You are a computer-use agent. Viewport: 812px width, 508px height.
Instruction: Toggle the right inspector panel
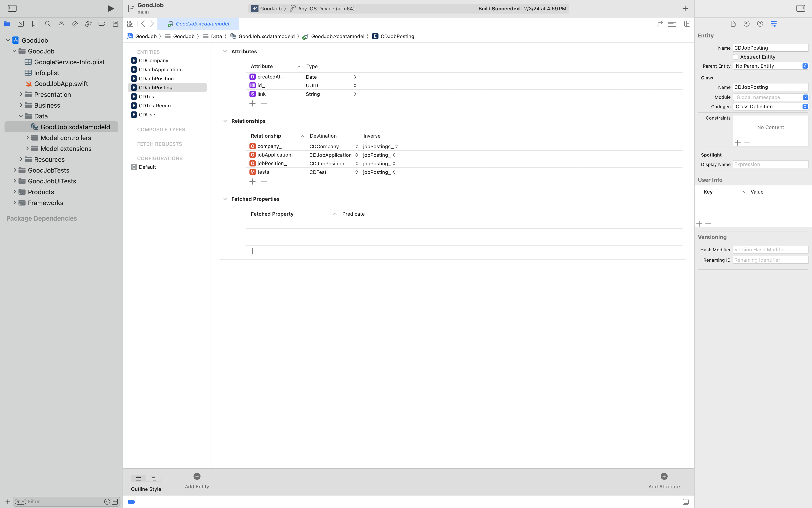[800, 8]
